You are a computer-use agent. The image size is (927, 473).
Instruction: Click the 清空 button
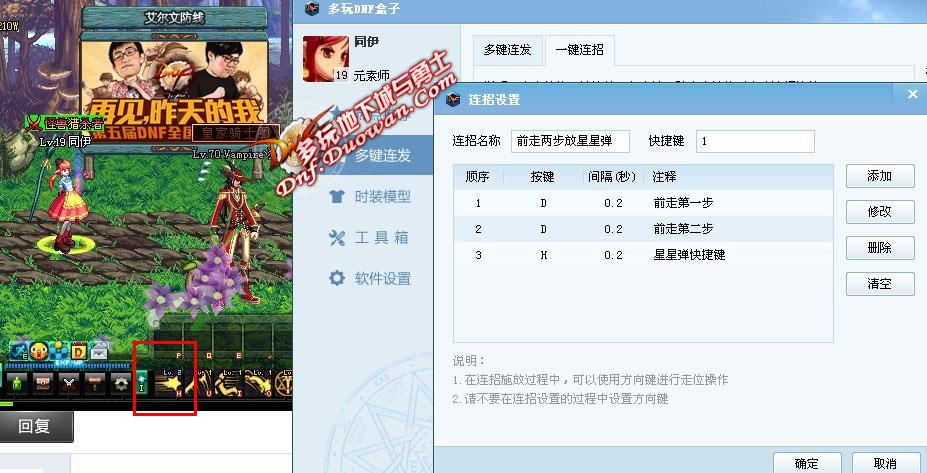point(880,284)
